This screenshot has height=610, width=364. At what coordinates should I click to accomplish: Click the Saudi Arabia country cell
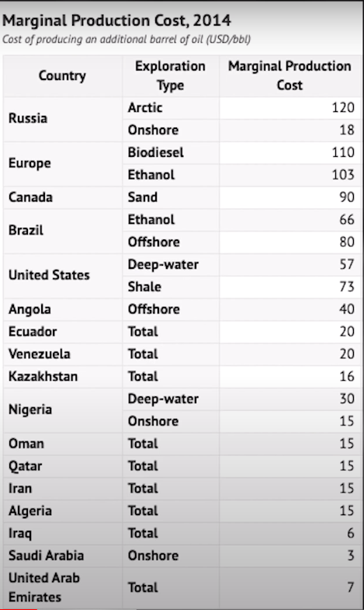(x=63, y=555)
